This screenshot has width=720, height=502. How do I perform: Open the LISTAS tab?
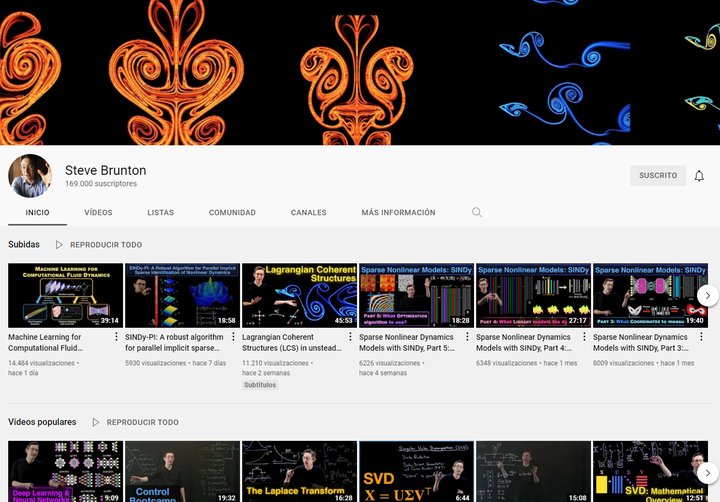pos(161,213)
